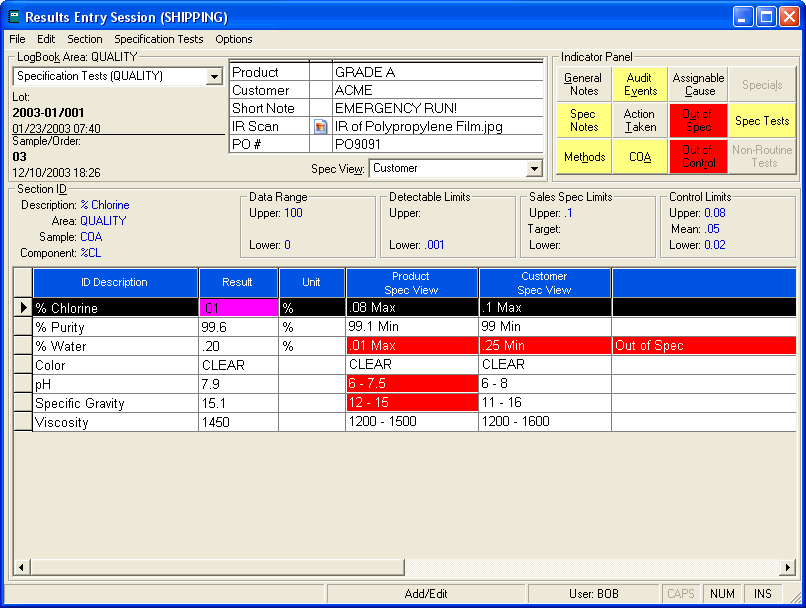The width and height of the screenshot is (806, 608).
Task: Click the % Purity row name
Action: [116, 327]
